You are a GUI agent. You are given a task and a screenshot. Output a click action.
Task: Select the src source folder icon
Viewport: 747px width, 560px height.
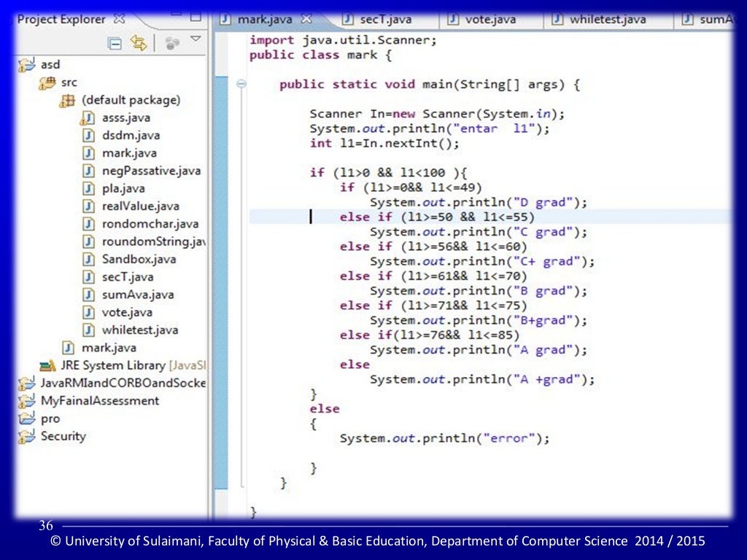click(x=47, y=83)
